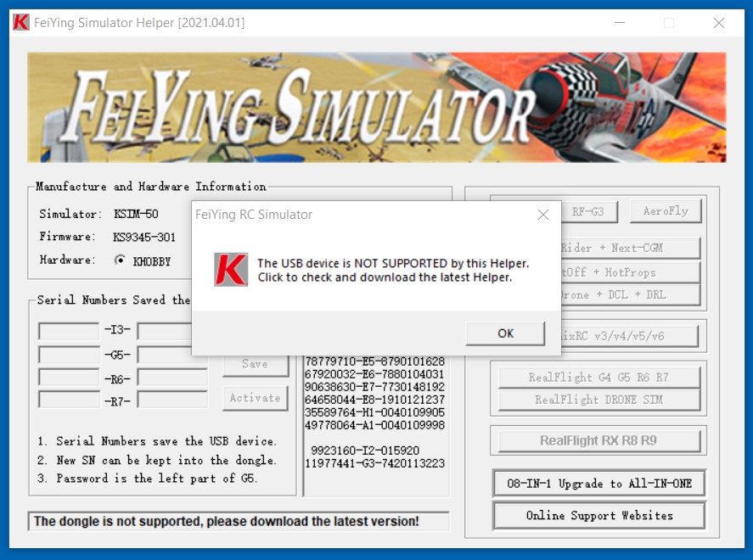Click the left I3 serial number field
The image size is (753, 560).
(69, 331)
